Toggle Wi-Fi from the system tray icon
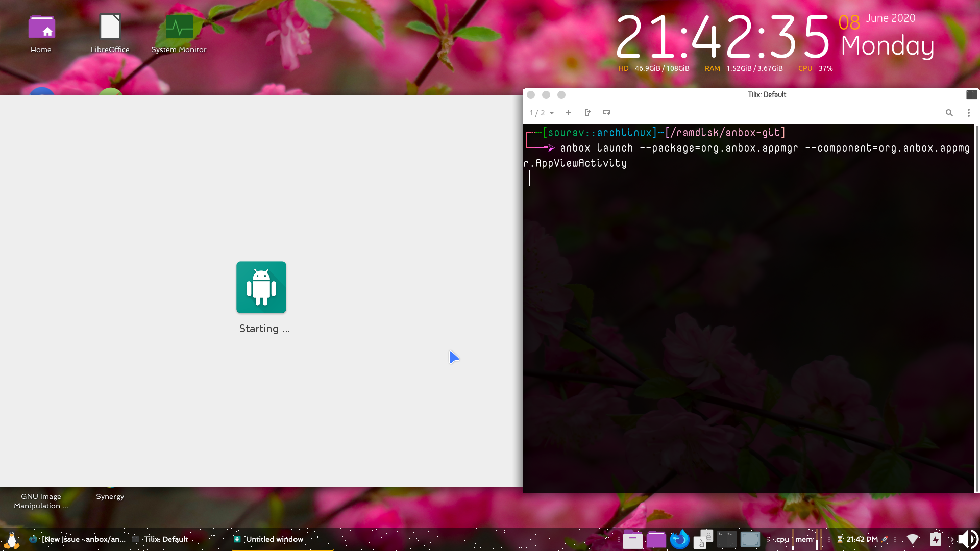The width and height of the screenshot is (980, 551). (x=913, y=539)
